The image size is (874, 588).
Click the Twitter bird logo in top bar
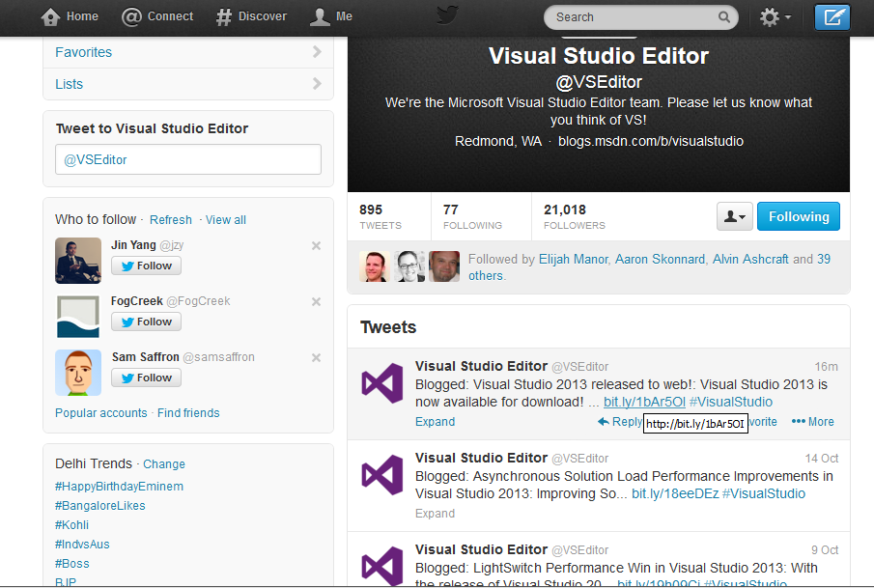coord(447,15)
